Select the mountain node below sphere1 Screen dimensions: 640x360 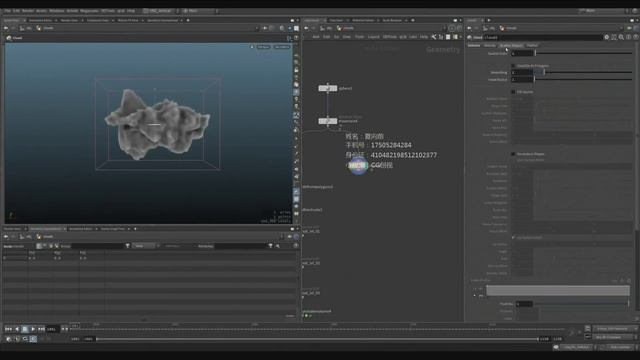[328, 121]
